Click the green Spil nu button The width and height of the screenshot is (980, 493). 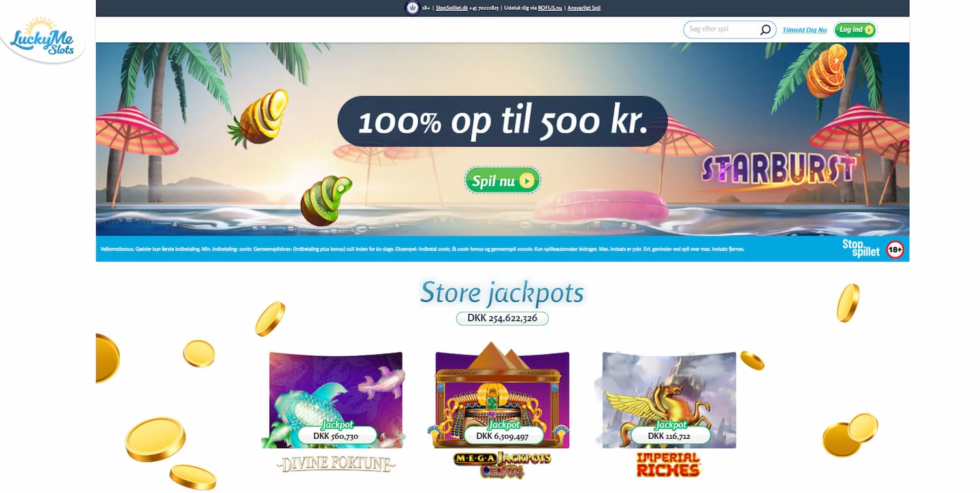[502, 180]
